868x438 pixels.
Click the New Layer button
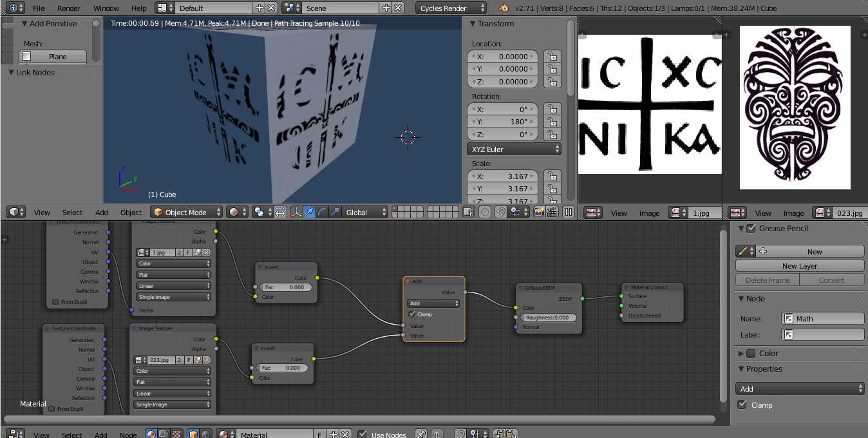[x=799, y=266]
